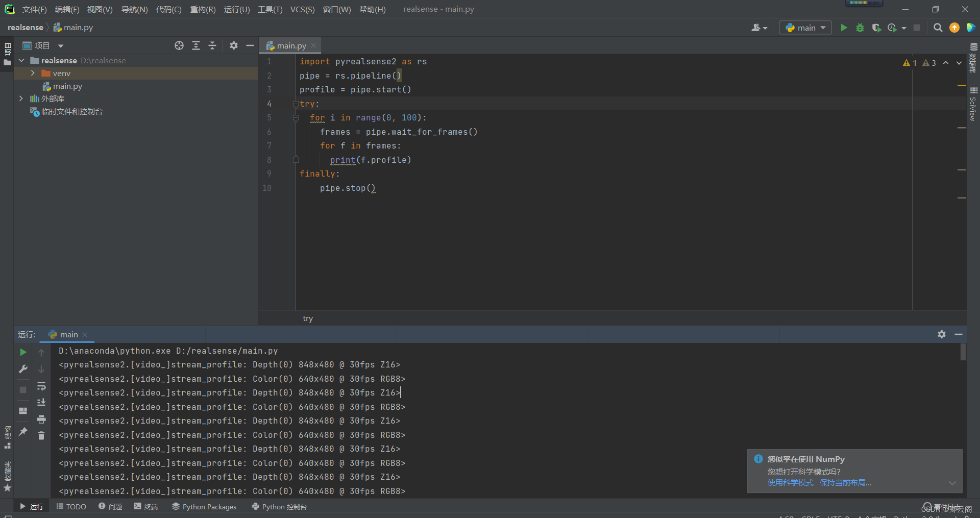Click the up-stack-trace arrow in run panel

(41, 352)
